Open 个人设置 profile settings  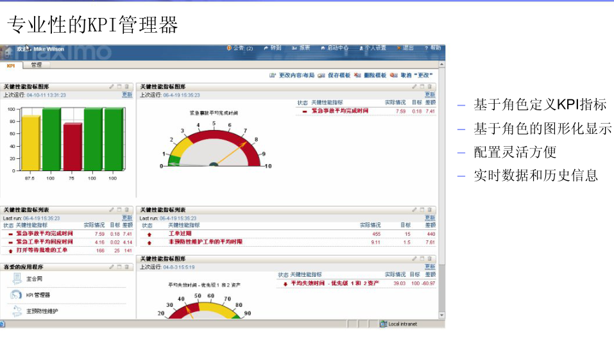click(x=375, y=48)
